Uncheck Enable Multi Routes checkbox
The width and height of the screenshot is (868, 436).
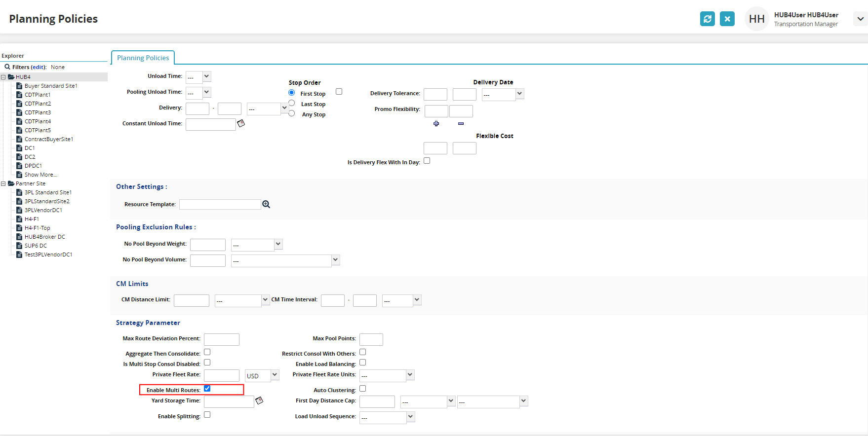[207, 389]
